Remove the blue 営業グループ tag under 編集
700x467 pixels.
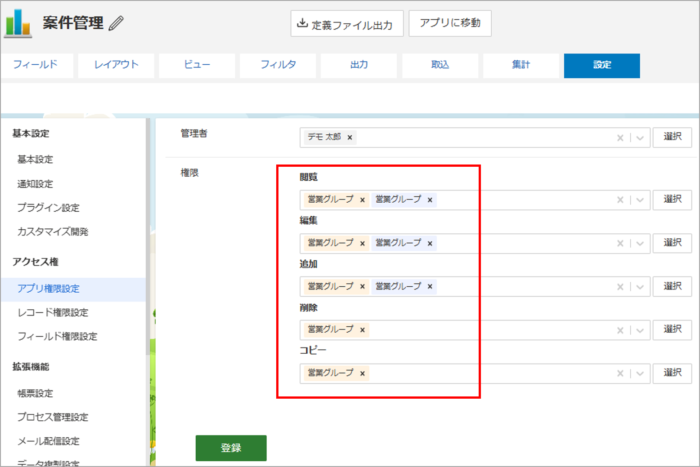(430, 243)
